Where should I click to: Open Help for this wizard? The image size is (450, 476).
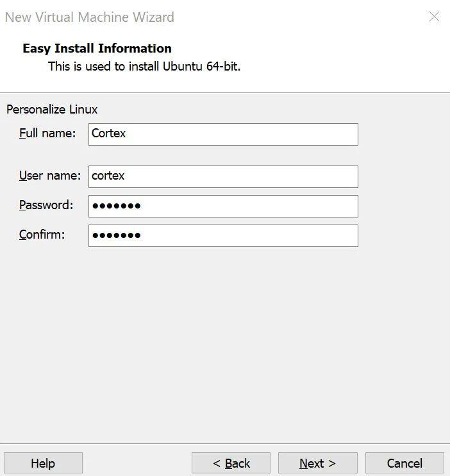(43, 463)
